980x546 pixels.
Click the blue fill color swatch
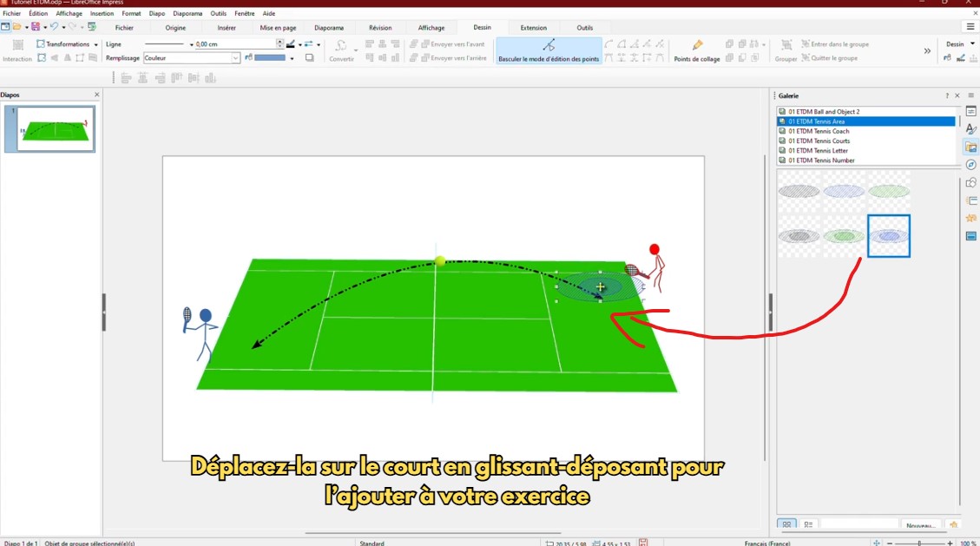270,58
